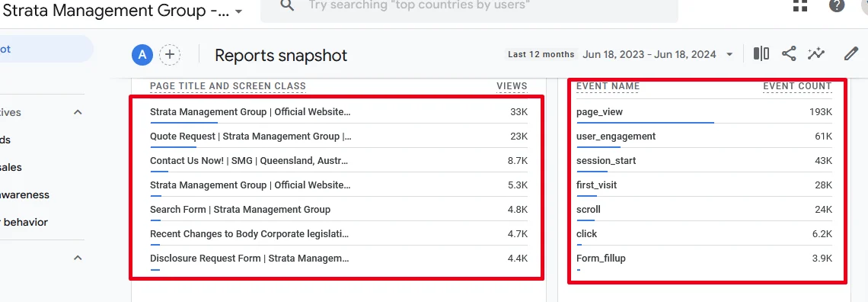Viewport: 868px width, 302px height.
Task: Add comparison with the plus circle
Action: (x=170, y=54)
